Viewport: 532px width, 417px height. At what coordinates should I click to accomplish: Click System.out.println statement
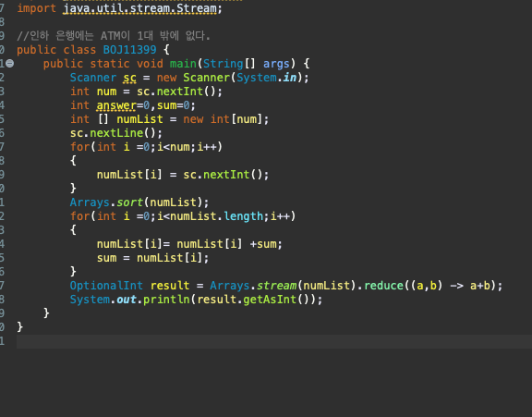coord(196,300)
